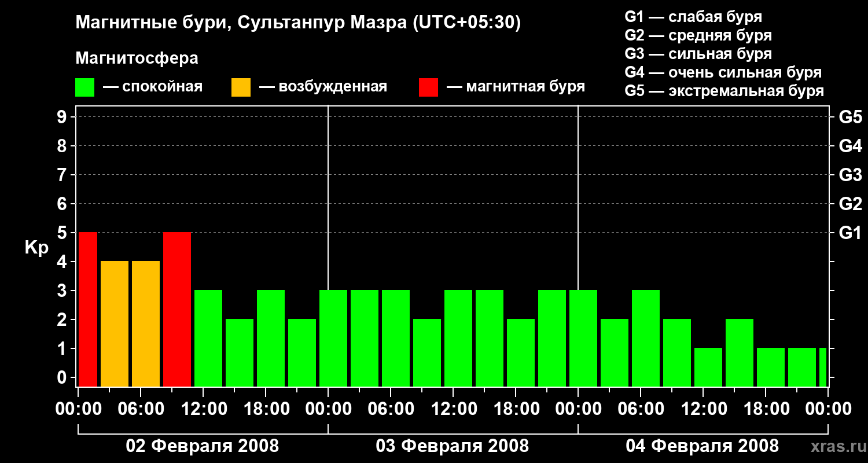Click the second orange bar at 06:00 on 02 Февраля
868x463 pixels.
point(146,324)
